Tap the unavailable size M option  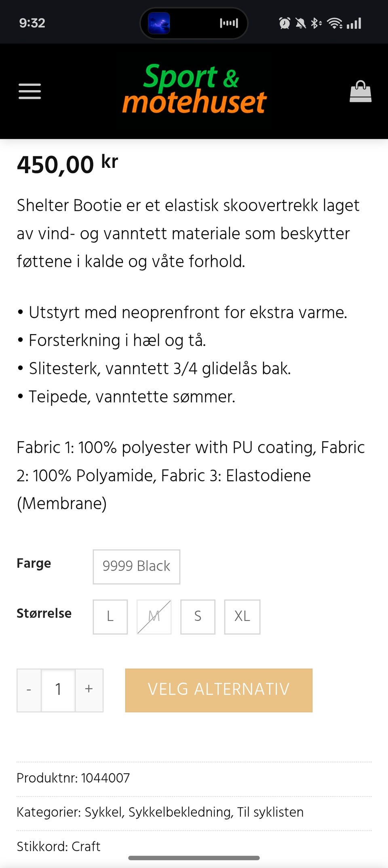(154, 616)
